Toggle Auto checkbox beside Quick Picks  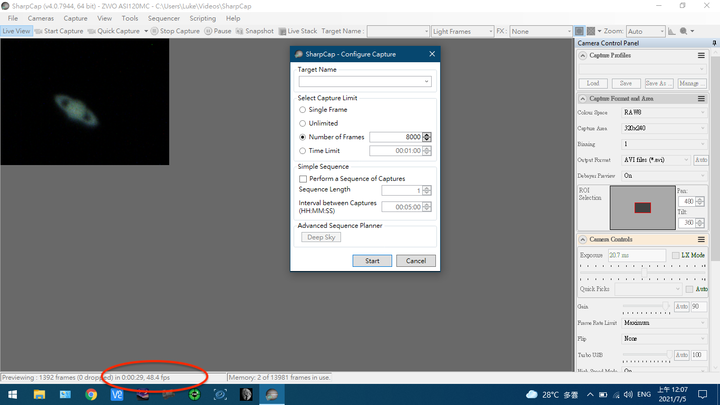click(x=689, y=289)
